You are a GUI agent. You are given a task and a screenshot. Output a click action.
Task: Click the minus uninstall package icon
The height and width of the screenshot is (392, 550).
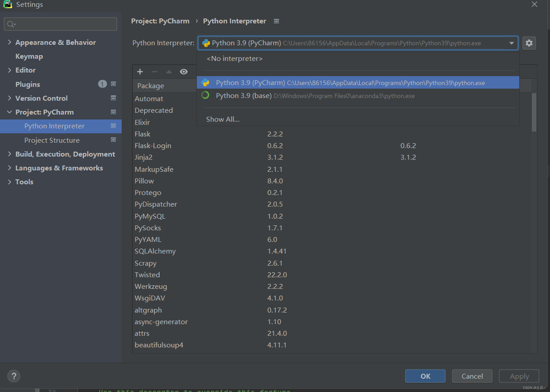155,72
